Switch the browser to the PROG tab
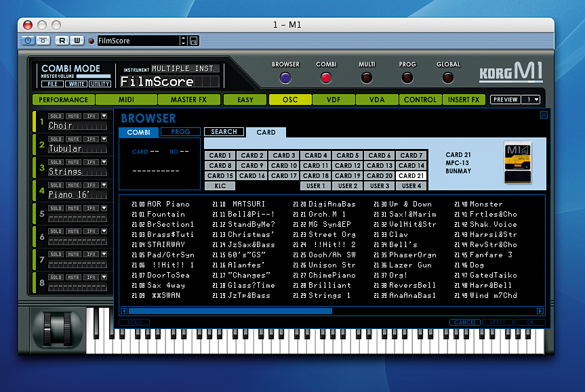This screenshot has height=392, width=585. [x=180, y=132]
